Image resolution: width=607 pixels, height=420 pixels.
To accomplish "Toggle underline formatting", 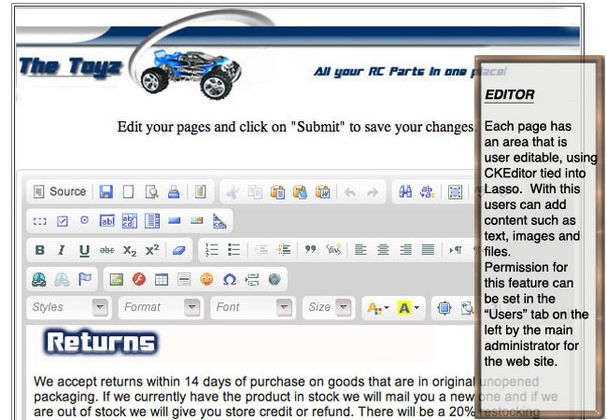I will (x=84, y=250).
